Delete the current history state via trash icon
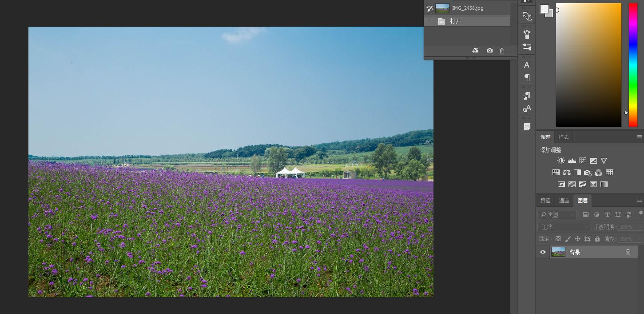This screenshot has height=314, width=644. tap(502, 51)
